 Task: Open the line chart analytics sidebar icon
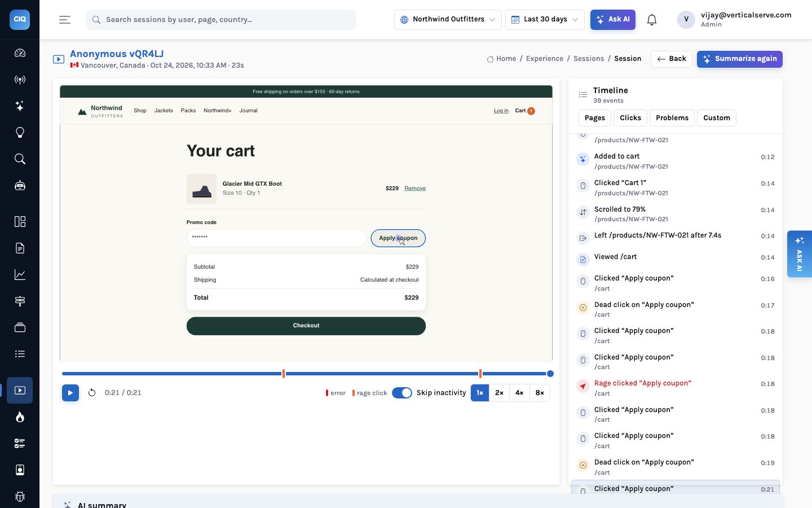coord(20,275)
